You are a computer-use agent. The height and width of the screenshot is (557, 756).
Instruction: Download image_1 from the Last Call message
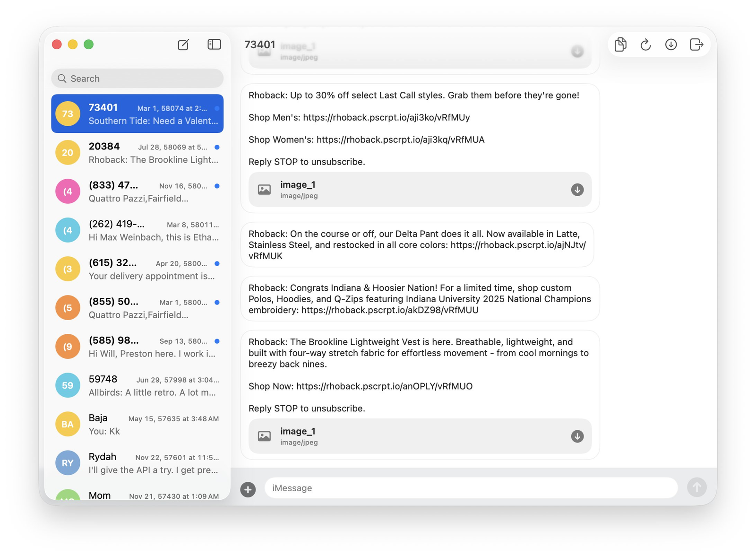pos(577,190)
